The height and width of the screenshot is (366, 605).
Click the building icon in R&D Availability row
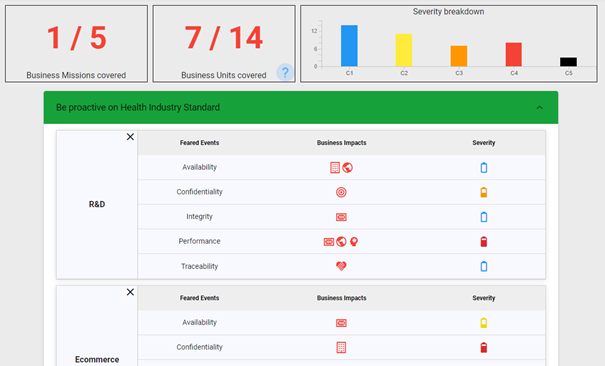(335, 168)
